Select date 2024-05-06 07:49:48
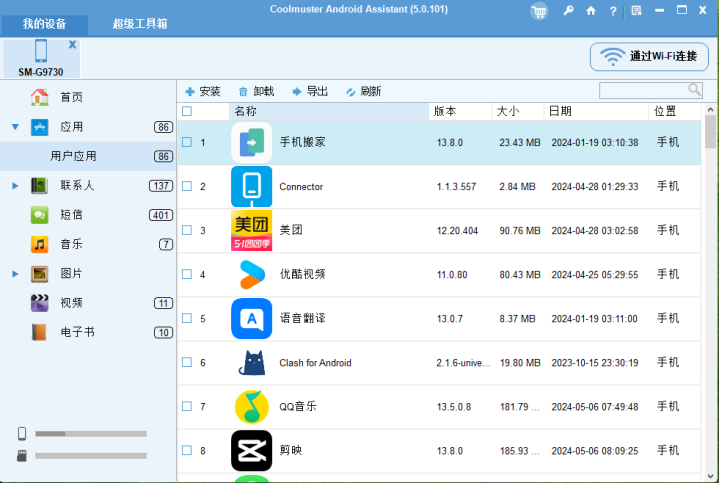This screenshot has height=483, width=719. point(595,407)
